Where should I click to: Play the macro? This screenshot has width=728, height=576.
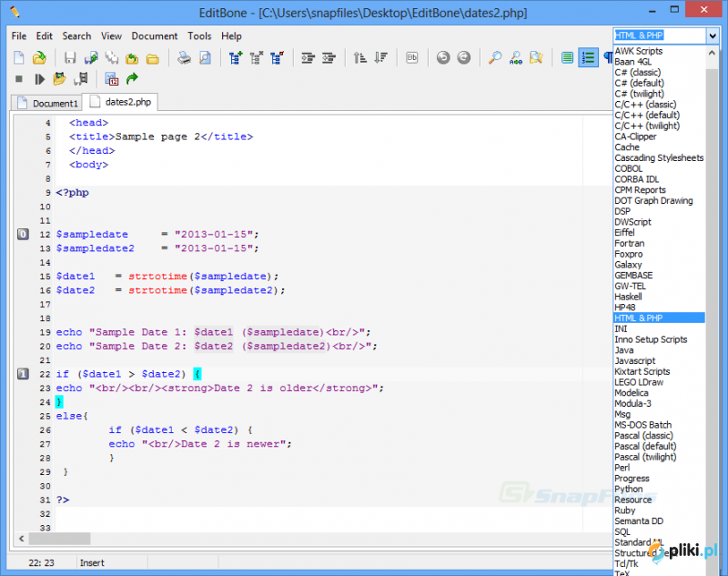coord(39,79)
